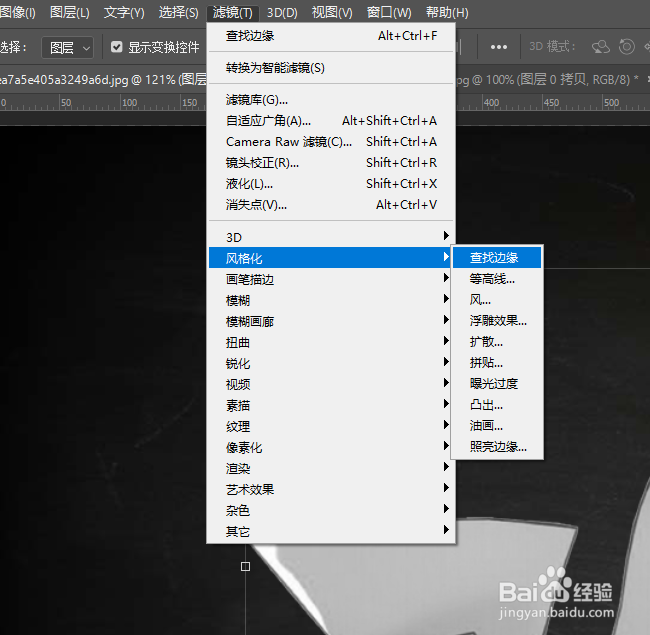
Task: Select the 3D rotate mode icon
Action: 601,47
